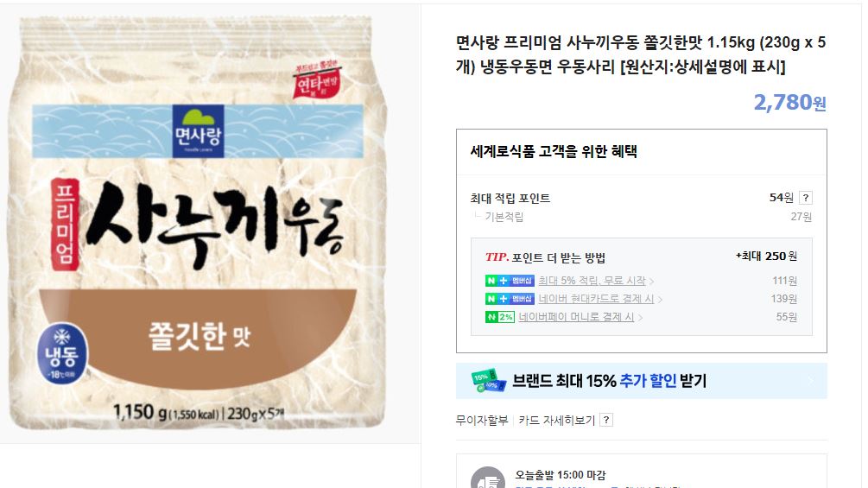Viewport: 868px width, 488px height.
Task: Click the 브랜드 최대 15% 추가 할인 받기 banner
Action: (642, 381)
